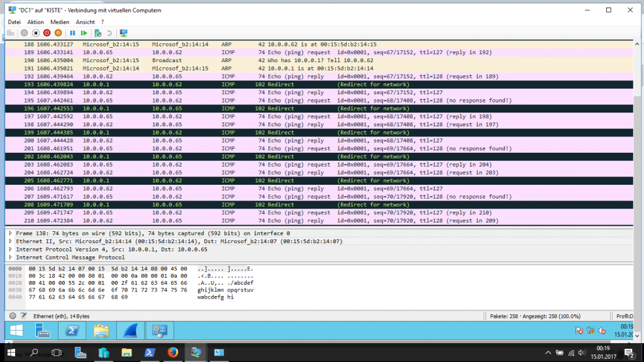Screen dimensions: 644x362
Task: Expand Internet Control Message Protocol row
Action: (x=11, y=257)
